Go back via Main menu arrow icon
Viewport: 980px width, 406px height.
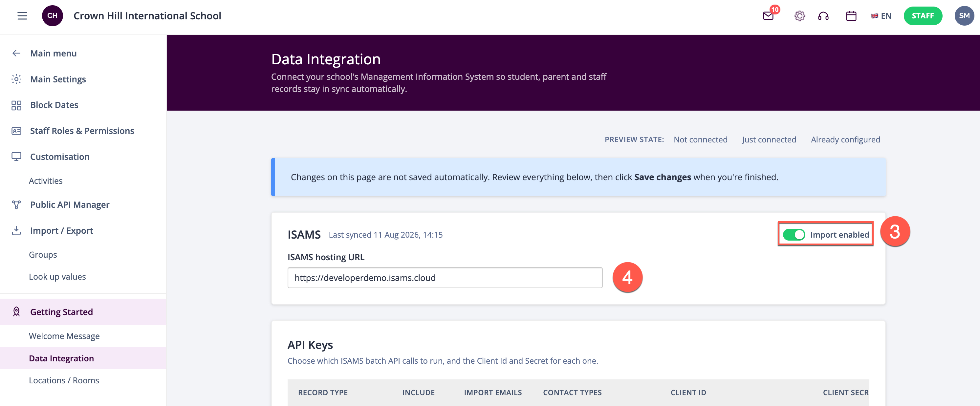point(16,53)
